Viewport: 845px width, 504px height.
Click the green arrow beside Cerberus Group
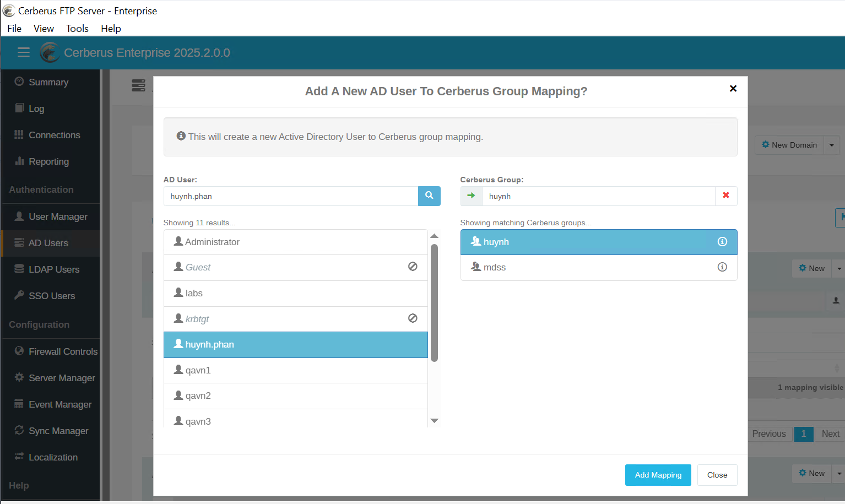click(471, 196)
